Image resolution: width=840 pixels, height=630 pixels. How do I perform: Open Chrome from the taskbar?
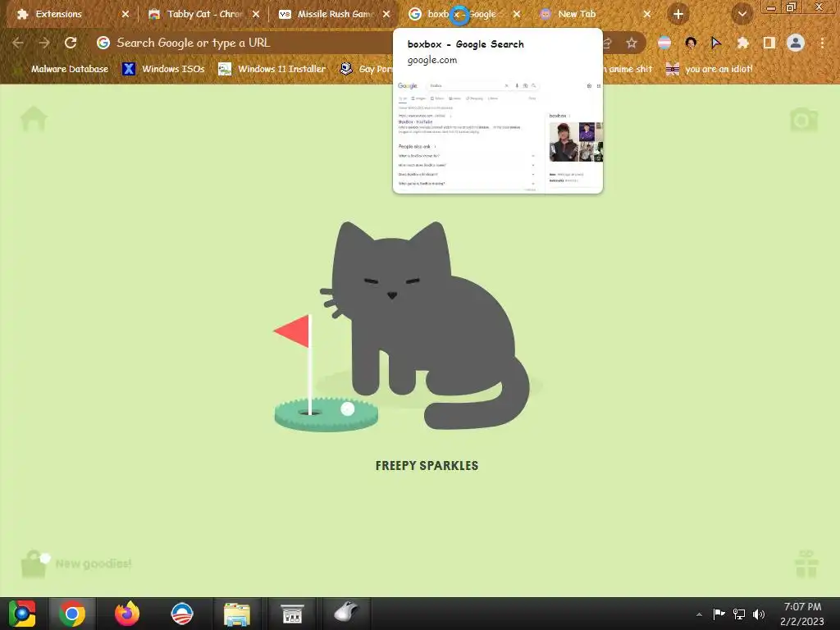coord(72,614)
